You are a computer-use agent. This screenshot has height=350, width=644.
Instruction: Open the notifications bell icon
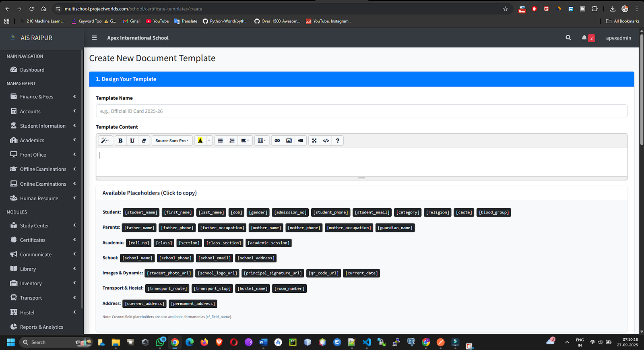584,38
